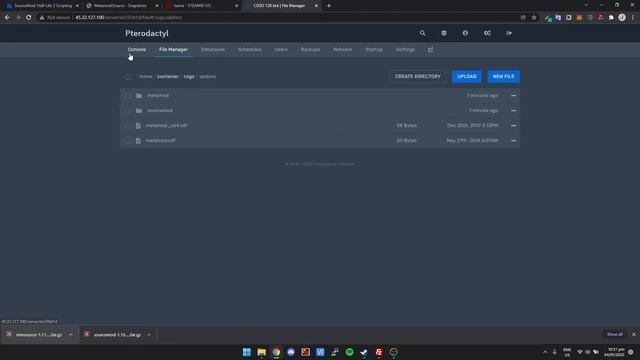The height and width of the screenshot is (360, 640).
Task: Open the metamod folder name
Action: (x=158, y=96)
